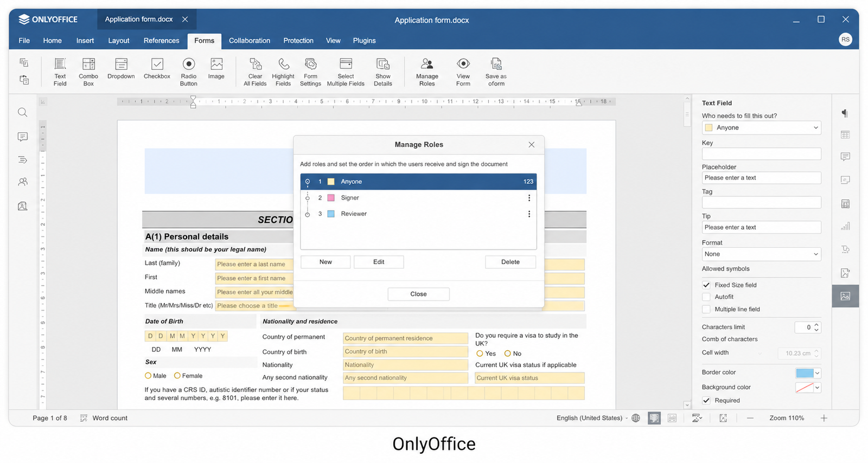Switch to the Collaboration tab
Screen dimensions: 868x463
250,40
